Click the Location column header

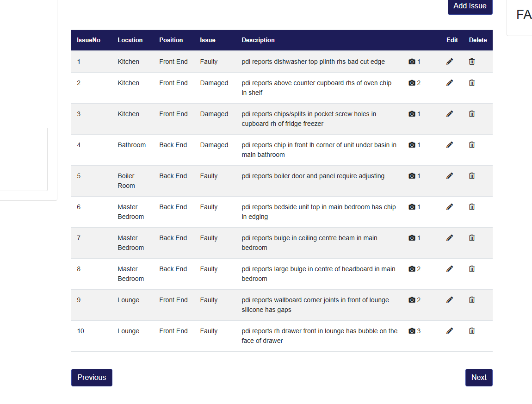(130, 40)
